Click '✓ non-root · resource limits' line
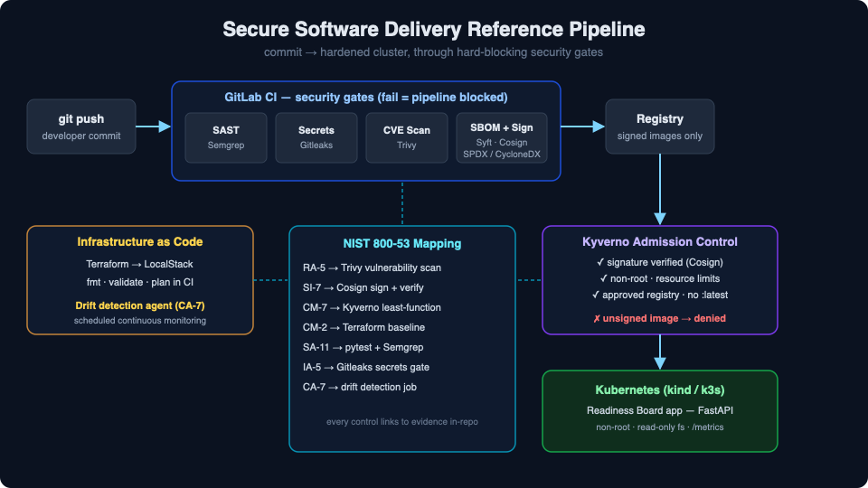The width and height of the screenshot is (868, 488). click(x=660, y=279)
